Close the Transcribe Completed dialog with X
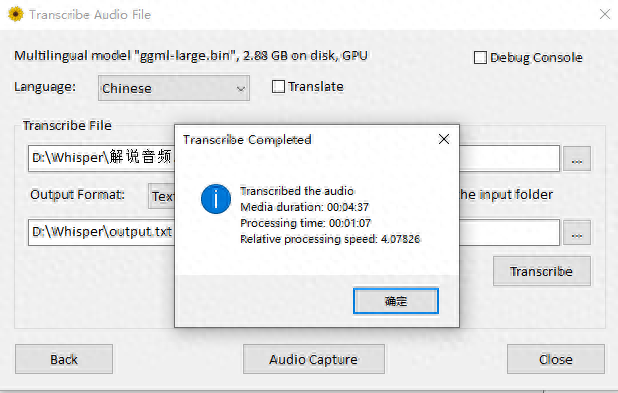The image size is (618, 393). coord(444,139)
